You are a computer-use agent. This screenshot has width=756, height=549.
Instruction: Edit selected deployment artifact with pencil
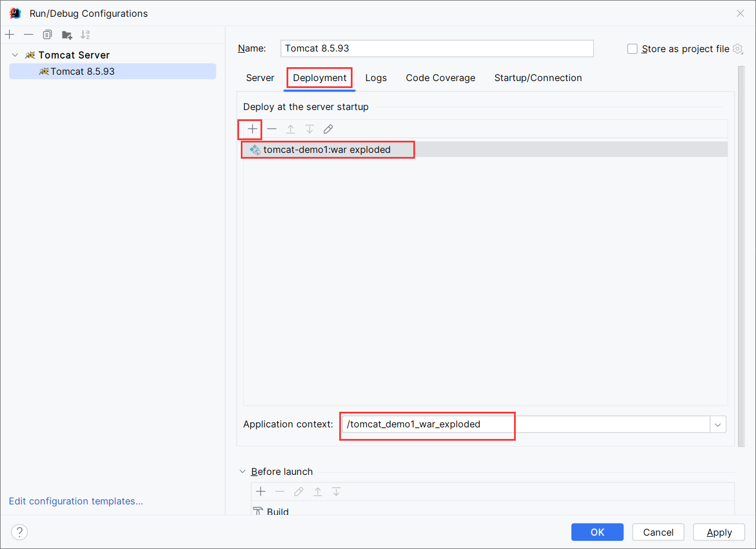[328, 129]
